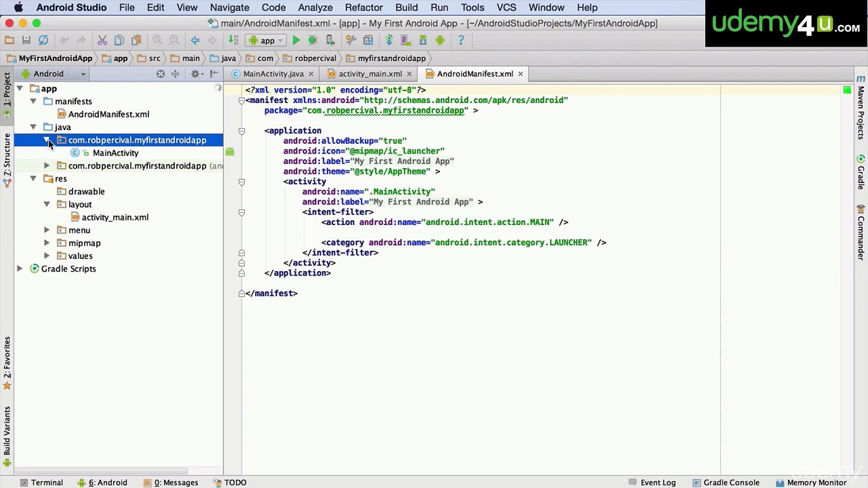Expand the mipmap folder
Image resolution: width=868 pixels, height=488 pixels.
click(x=47, y=243)
